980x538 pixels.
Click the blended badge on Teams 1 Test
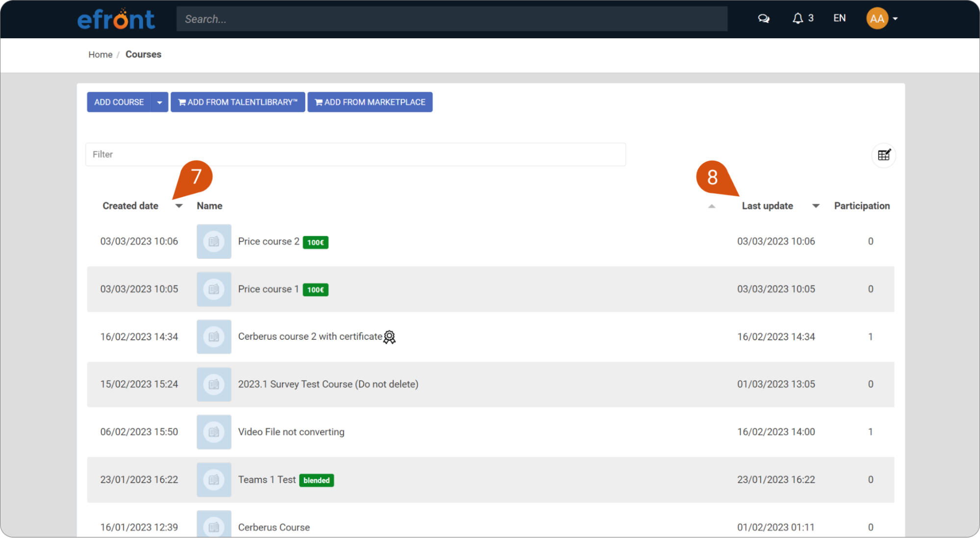[316, 480]
